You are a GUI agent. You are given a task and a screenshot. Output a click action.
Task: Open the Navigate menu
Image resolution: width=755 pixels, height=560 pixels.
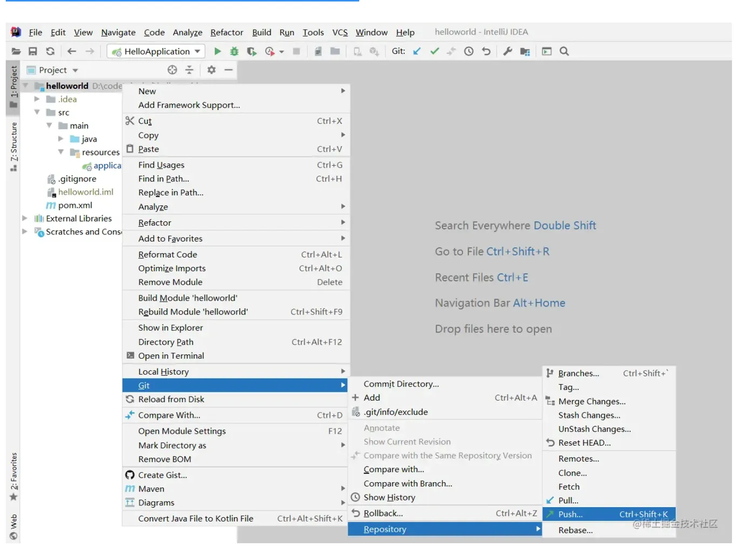coord(118,32)
